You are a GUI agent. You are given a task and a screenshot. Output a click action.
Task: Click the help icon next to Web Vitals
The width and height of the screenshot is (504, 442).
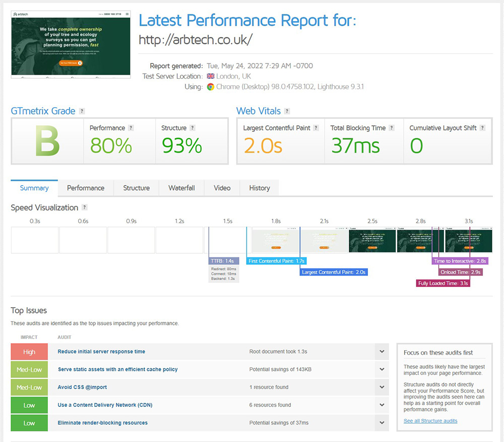click(287, 111)
